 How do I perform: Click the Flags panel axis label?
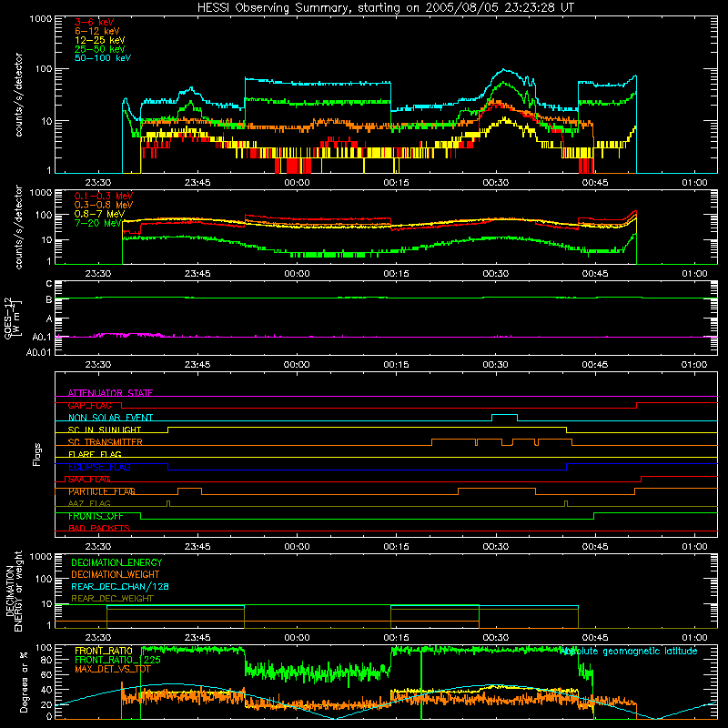(x=37, y=454)
